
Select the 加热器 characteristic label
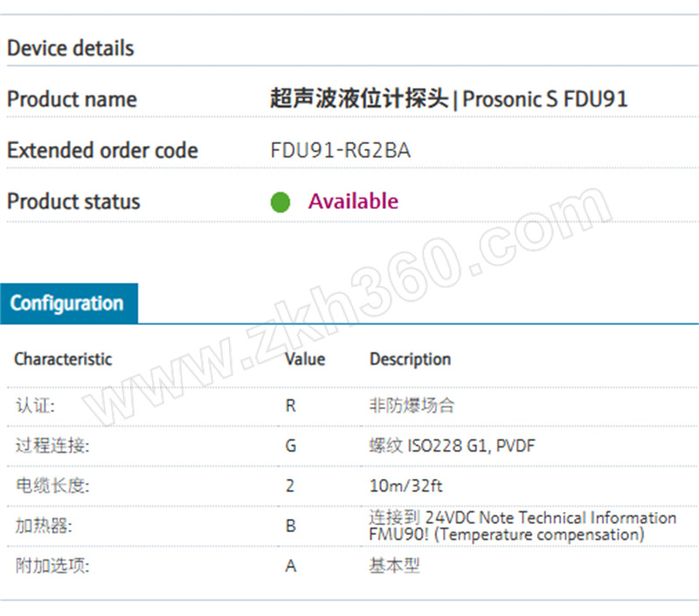tap(44, 526)
